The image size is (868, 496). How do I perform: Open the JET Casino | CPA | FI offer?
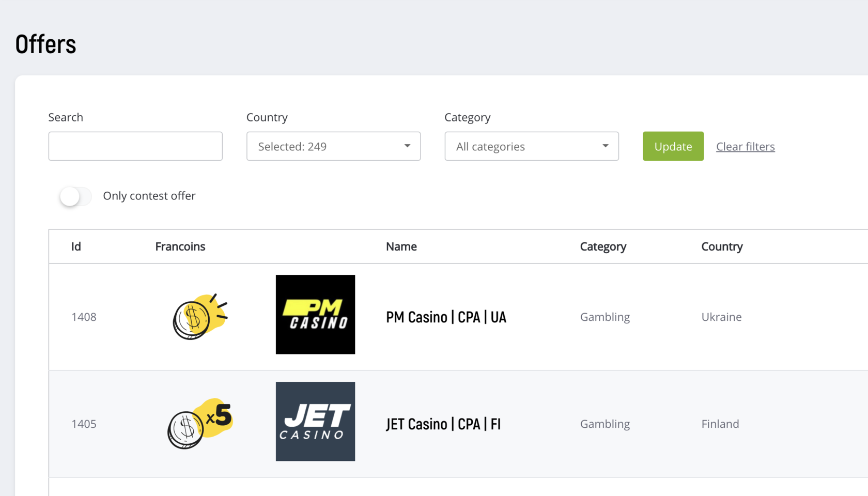pos(443,424)
